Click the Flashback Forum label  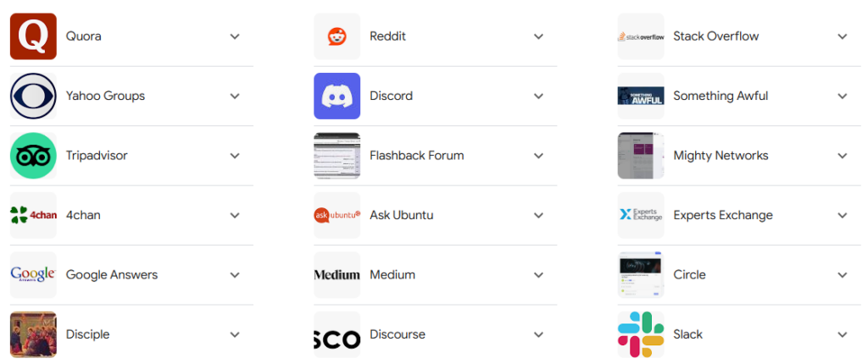coord(416,156)
